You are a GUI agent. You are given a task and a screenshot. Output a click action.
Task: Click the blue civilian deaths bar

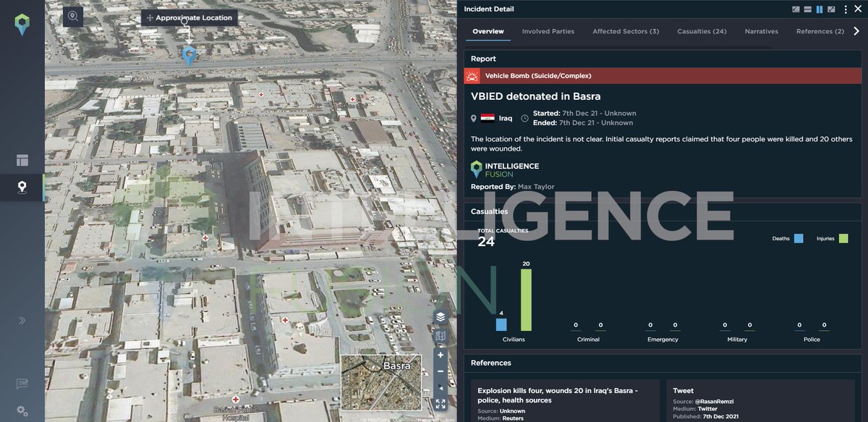[x=501, y=325]
